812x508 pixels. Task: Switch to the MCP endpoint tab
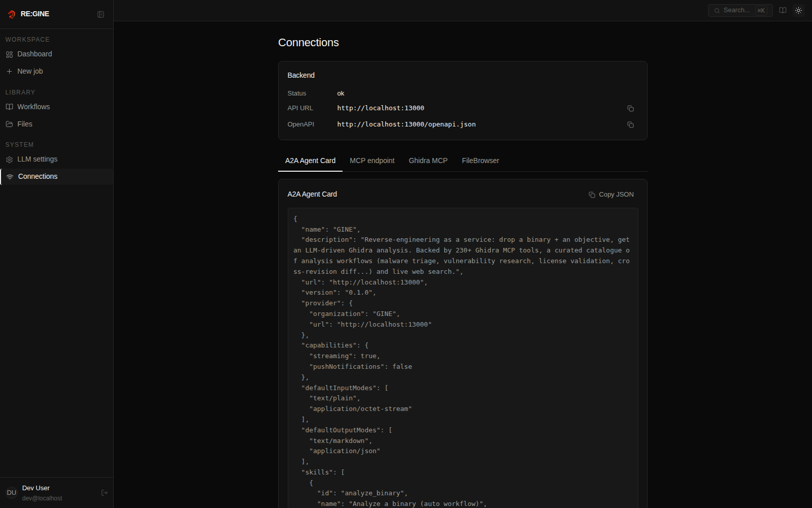coord(372,161)
